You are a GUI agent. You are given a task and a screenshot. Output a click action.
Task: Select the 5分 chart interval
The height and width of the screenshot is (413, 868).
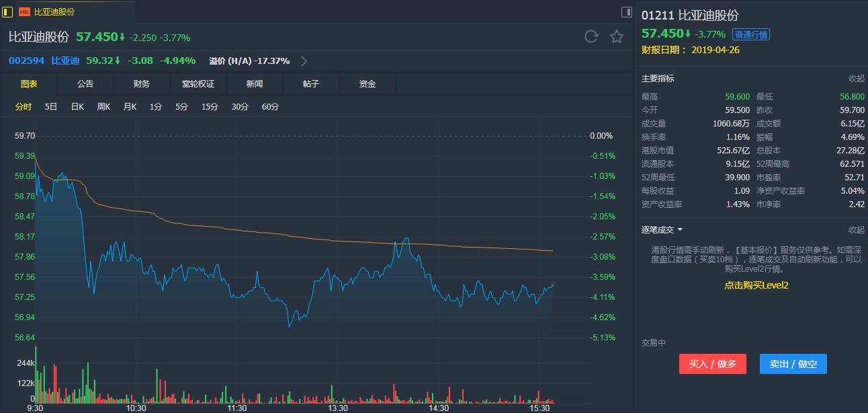(181, 107)
